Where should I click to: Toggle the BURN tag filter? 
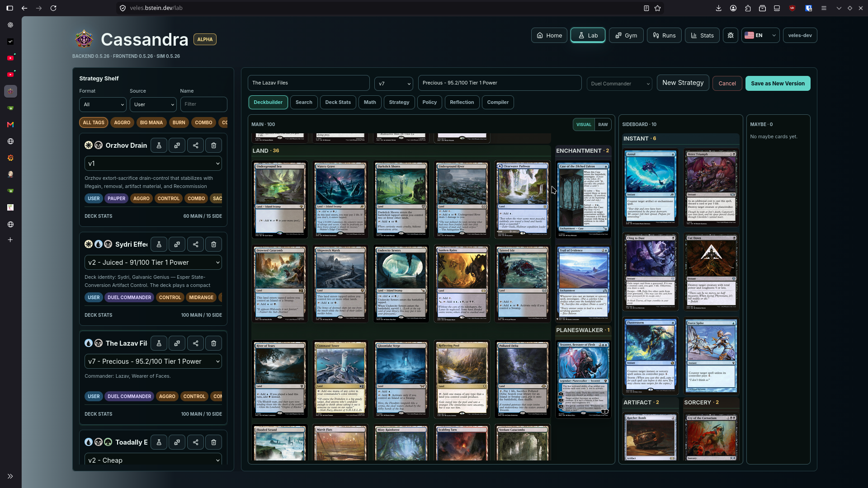[179, 122]
